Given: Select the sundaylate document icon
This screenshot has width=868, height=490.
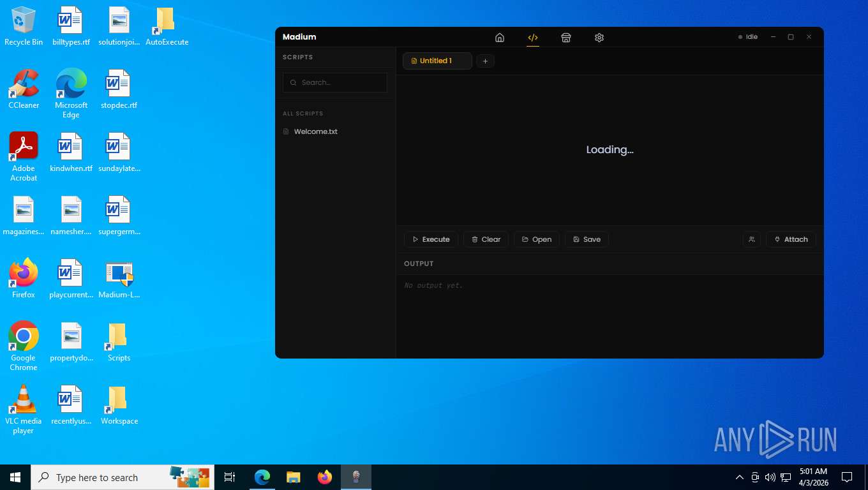Looking at the screenshot, I should pos(119,152).
